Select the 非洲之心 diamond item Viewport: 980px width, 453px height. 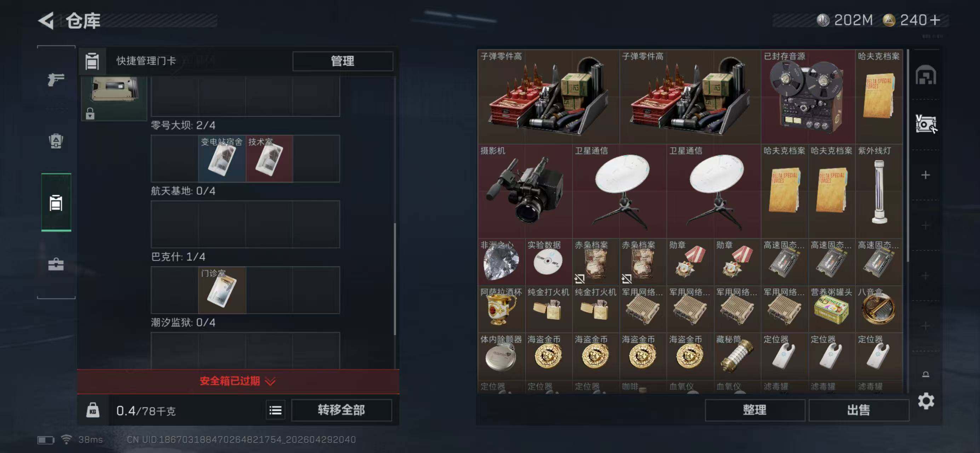click(501, 262)
